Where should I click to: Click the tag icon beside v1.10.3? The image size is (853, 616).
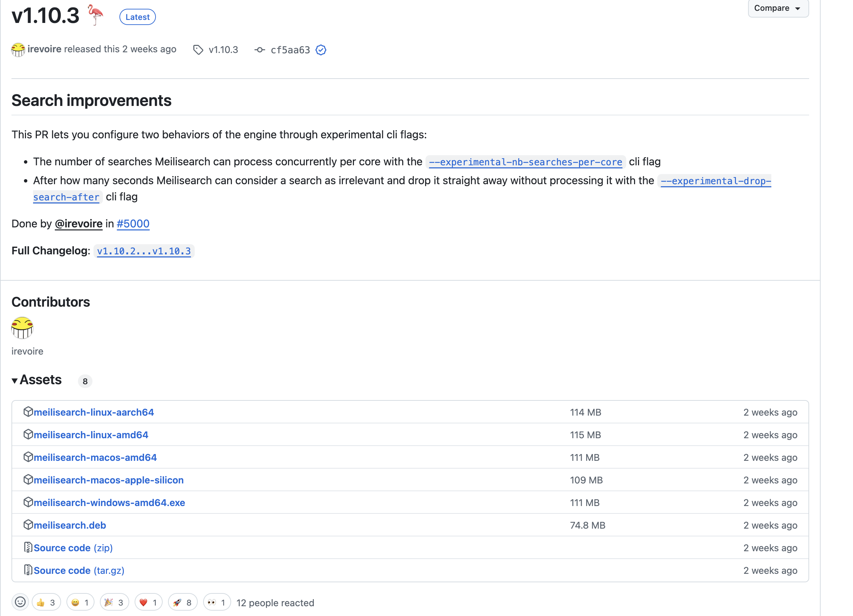[x=198, y=50]
